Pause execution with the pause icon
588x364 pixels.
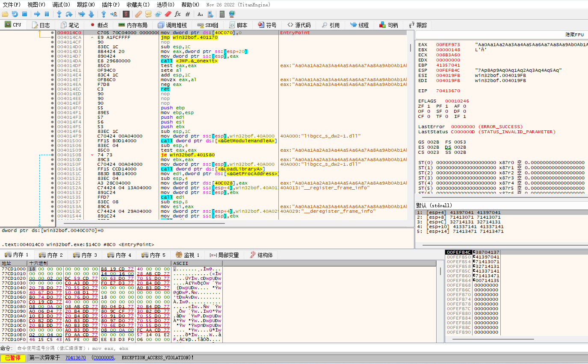coord(47,14)
